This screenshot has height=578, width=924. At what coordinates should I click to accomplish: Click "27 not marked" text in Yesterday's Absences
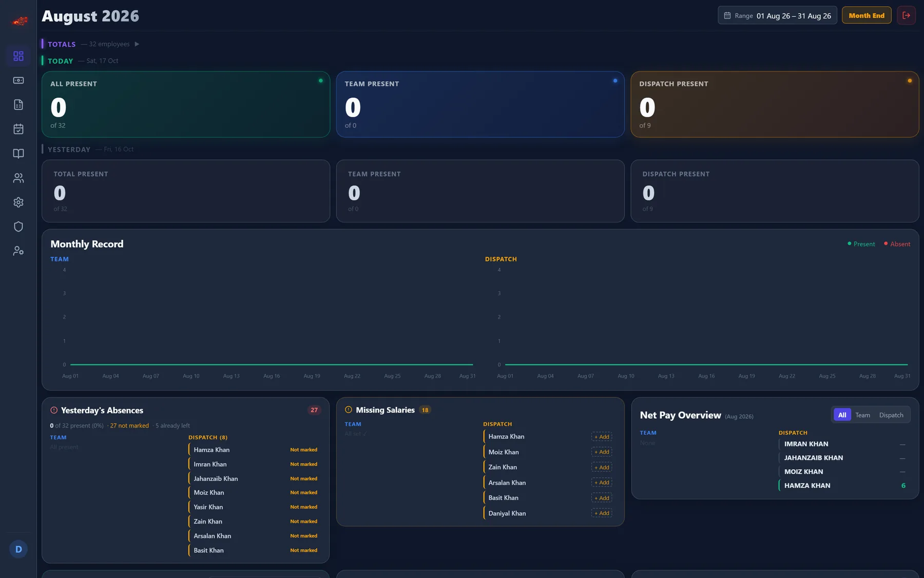pyautogui.click(x=129, y=426)
